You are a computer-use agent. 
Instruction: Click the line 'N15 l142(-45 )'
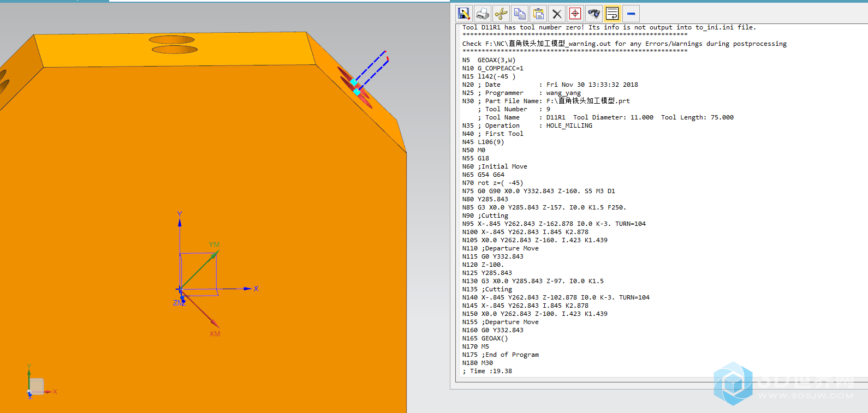(489, 76)
